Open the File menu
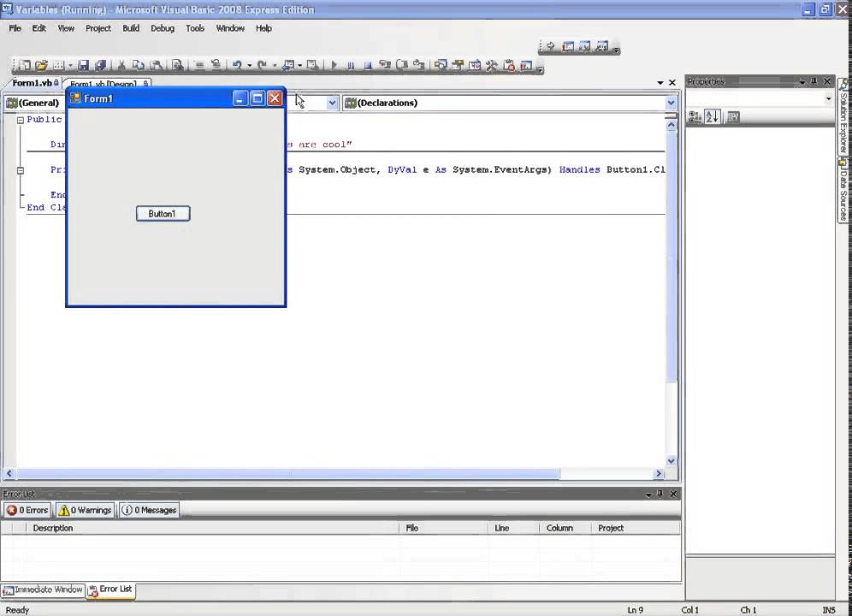852x616 pixels. click(x=15, y=28)
